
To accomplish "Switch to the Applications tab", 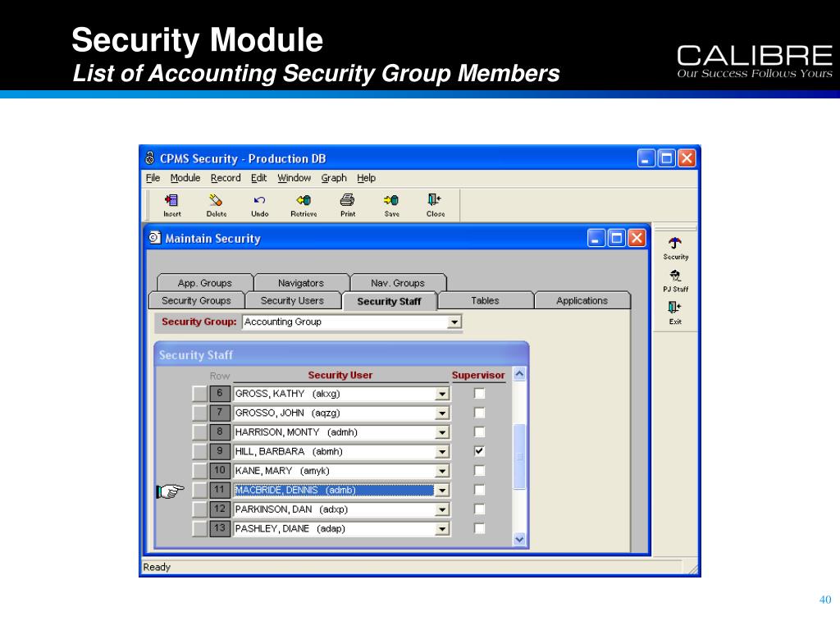I will (x=582, y=300).
